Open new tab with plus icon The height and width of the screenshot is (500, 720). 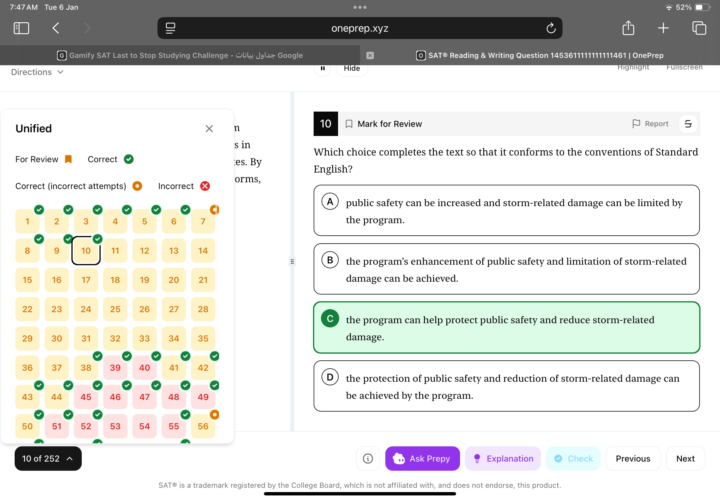click(x=663, y=28)
